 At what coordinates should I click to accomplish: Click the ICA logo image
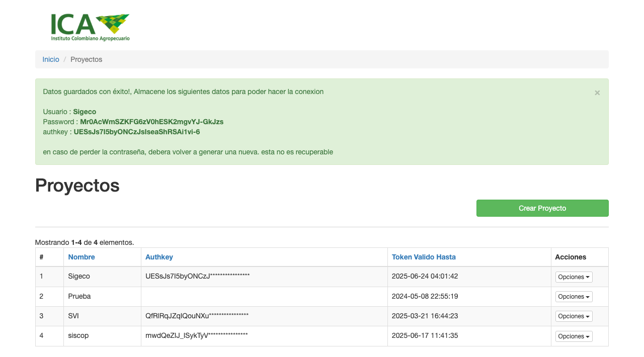pos(90,27)
